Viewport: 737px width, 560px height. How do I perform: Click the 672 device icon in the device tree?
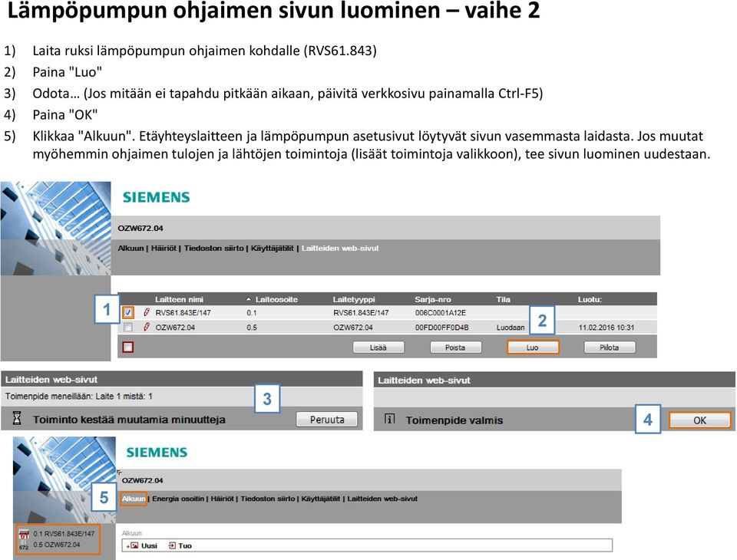pos(24,545)
